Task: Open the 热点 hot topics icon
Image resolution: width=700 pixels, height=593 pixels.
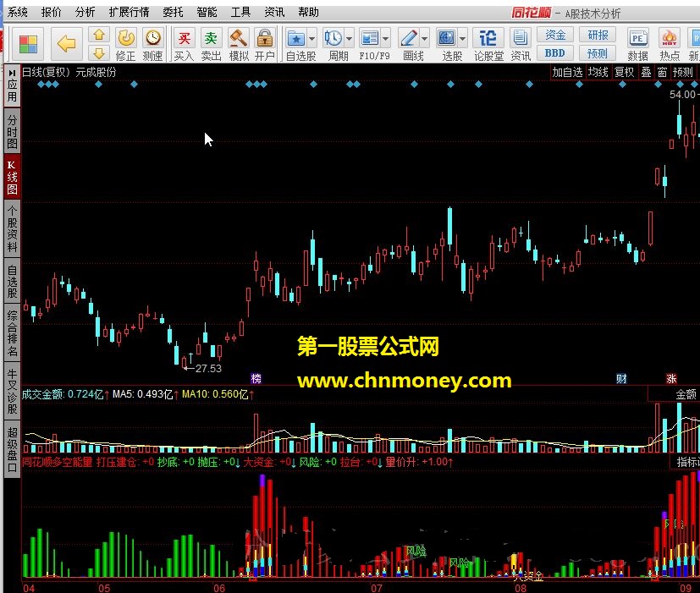Action: point(670,44)
